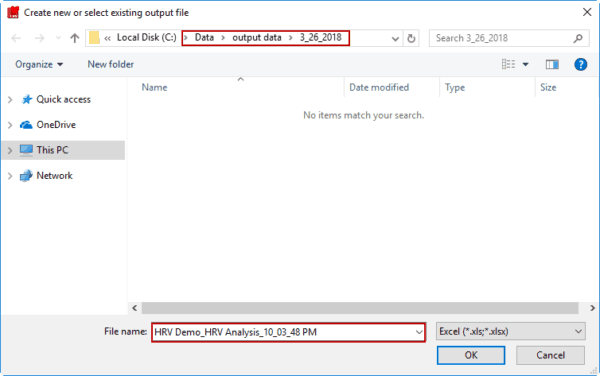
Task: Toggle the preview pane
Action: point(552,65)
